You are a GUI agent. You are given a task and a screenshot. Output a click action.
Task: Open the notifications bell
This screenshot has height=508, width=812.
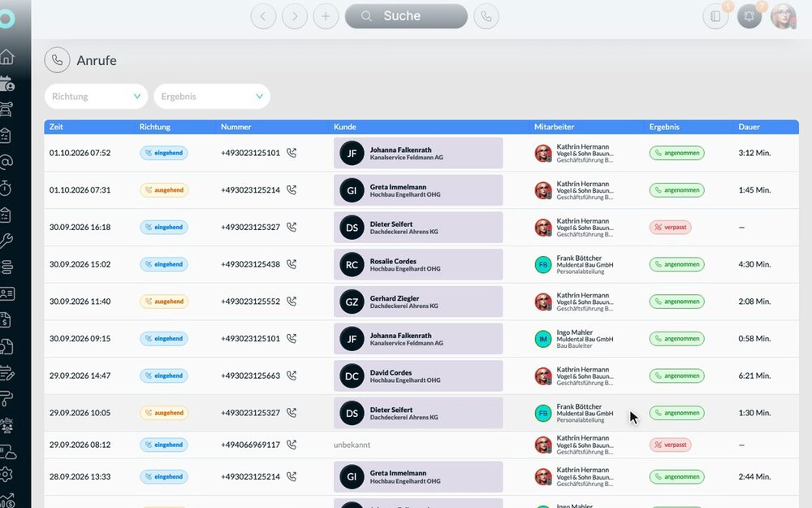pyautogui.click(x=749, y=16)
